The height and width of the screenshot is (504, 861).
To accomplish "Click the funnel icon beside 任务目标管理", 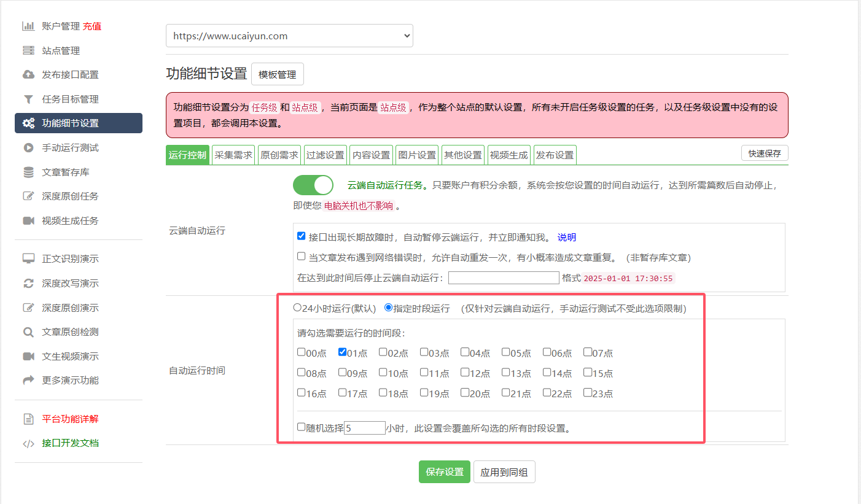I will tap(28, 99).
